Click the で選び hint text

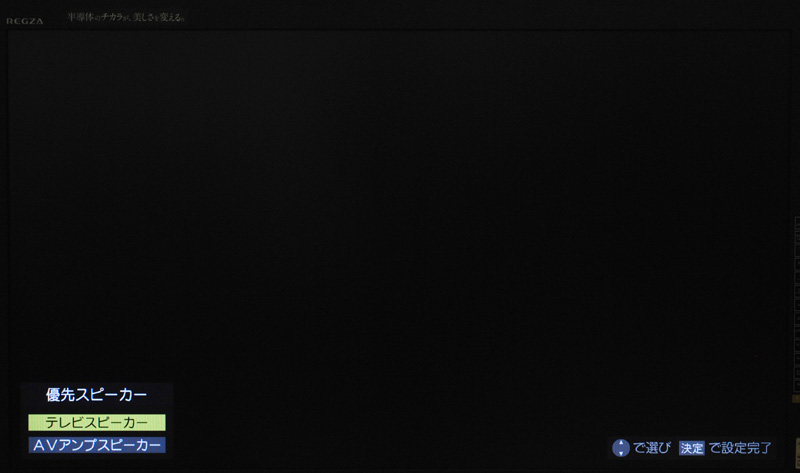coord(652,448)
